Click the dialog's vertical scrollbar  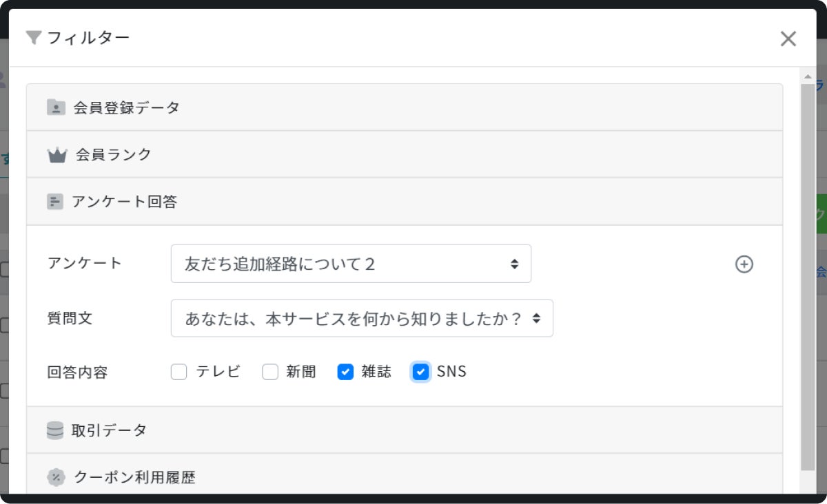808,275
